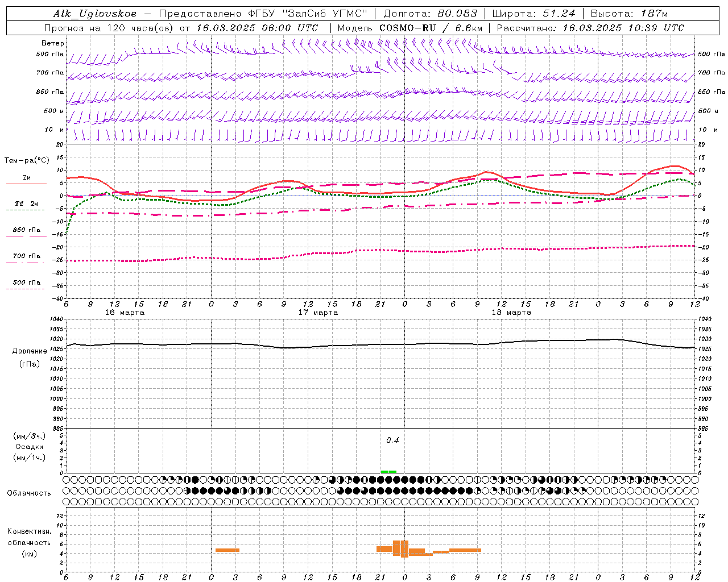Click the 'Ветер' wind panel label

[x=52, y=43]
